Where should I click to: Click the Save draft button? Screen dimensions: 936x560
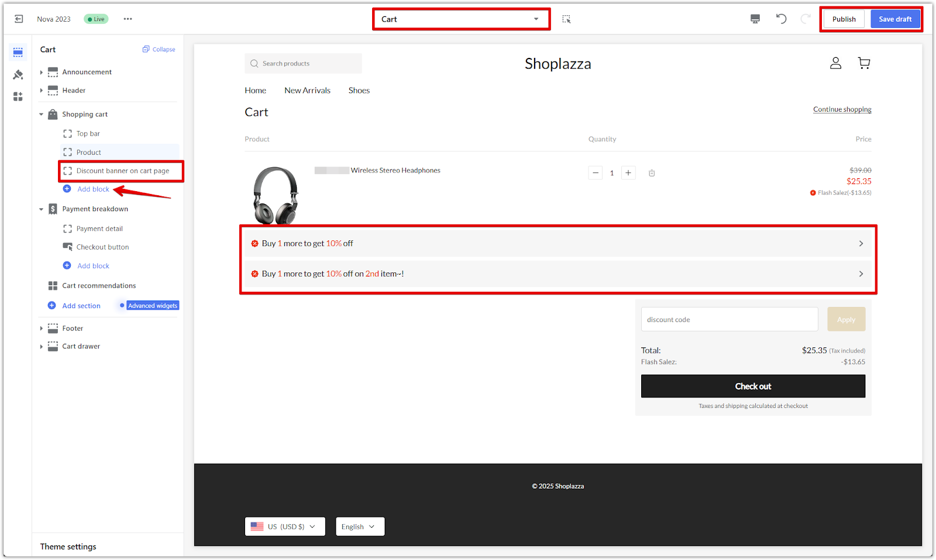point(895,19)
